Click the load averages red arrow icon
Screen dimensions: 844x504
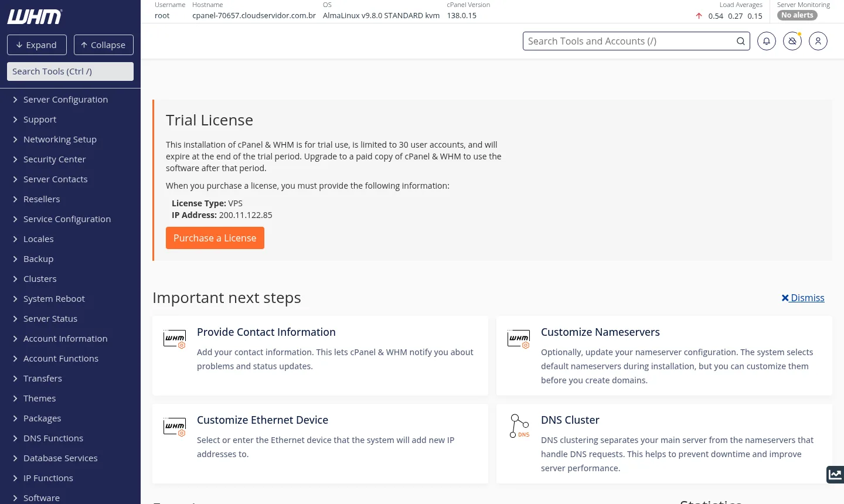coord(699,16)
